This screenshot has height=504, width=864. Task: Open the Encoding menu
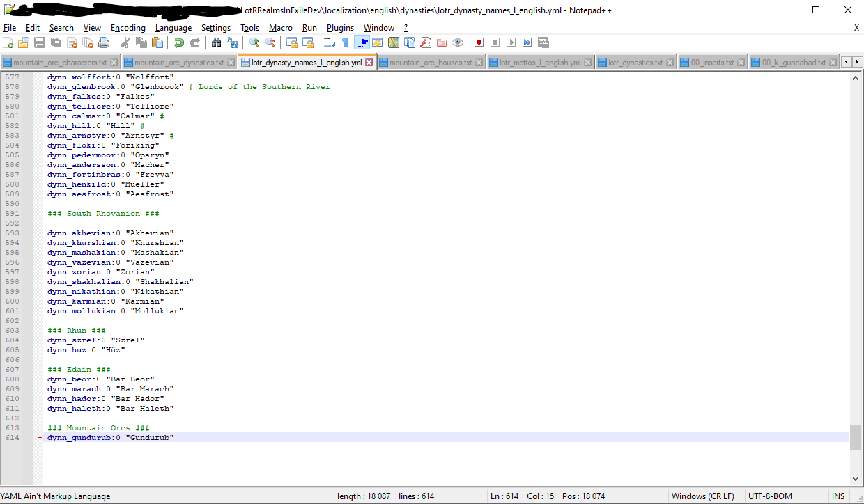[x=128, y=28]
